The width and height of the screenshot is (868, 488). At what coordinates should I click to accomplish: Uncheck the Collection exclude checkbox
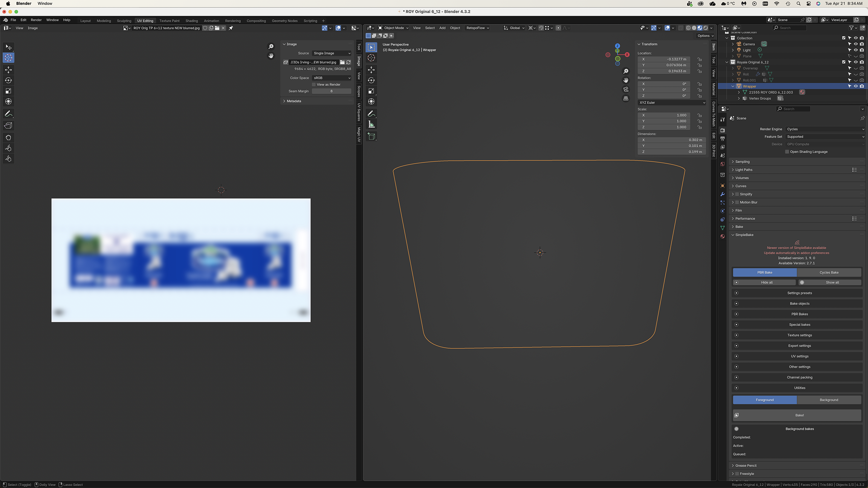[844, 38]
